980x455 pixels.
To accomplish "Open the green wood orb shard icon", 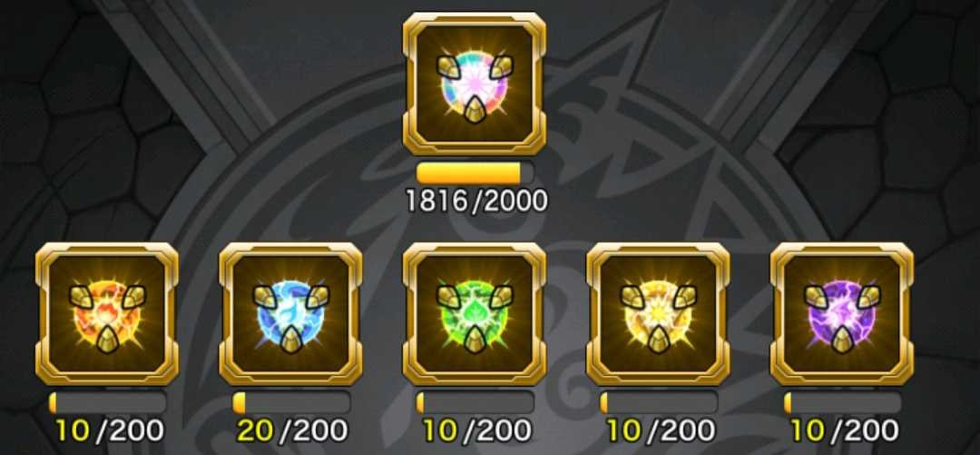I will [475, 314].
